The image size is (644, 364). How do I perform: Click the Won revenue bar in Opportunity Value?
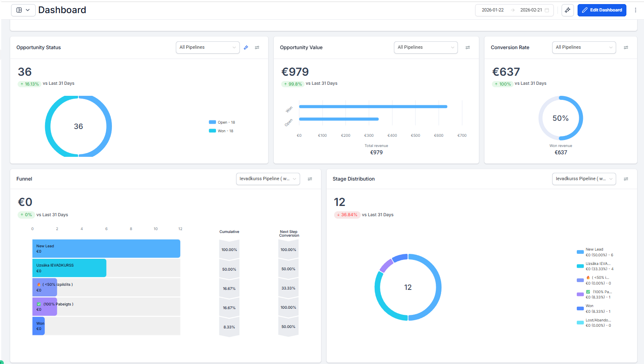373,106
